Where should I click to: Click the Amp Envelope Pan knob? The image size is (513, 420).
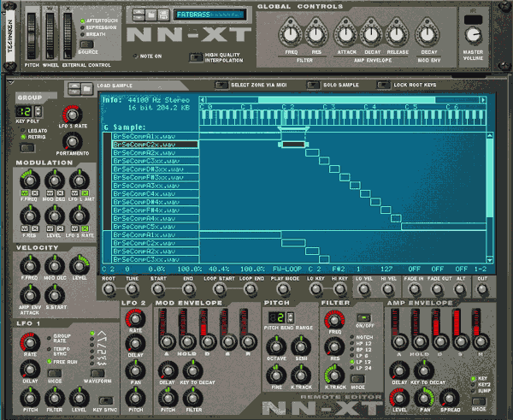point(422,397)
